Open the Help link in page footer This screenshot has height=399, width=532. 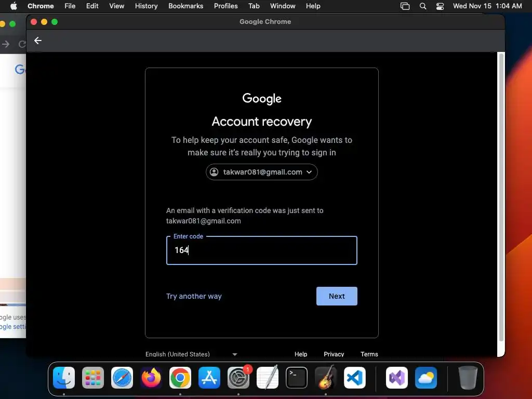301,354
